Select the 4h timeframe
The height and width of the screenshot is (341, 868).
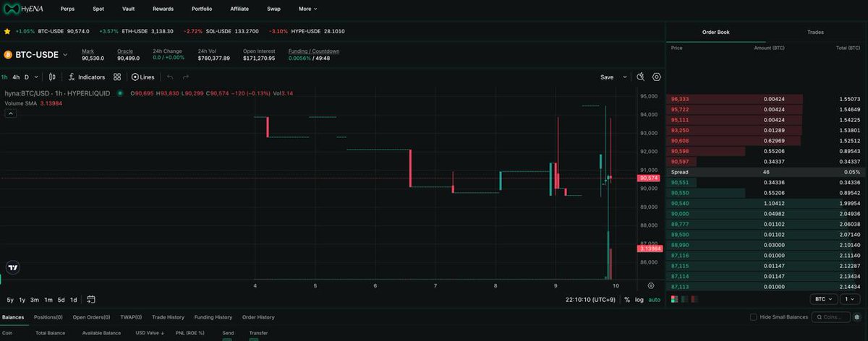pyautogui.click(x=16, y=77)
